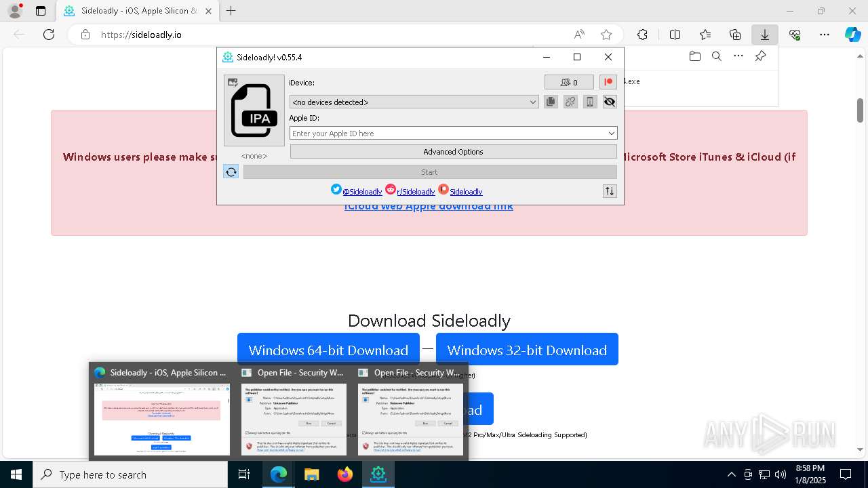This screenshot has height=488, width=868.
Task: Toggle the log arrows icon in Sideloadly
Action: coord(610,191)
